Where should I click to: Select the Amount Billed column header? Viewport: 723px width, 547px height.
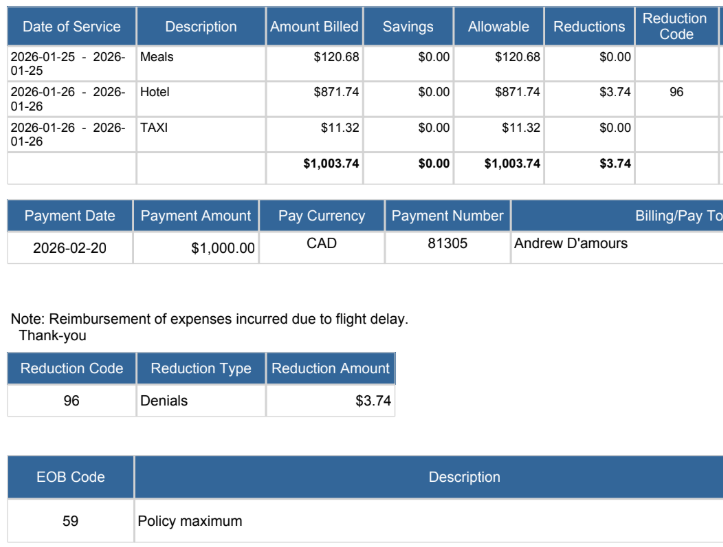click(314, 27)
